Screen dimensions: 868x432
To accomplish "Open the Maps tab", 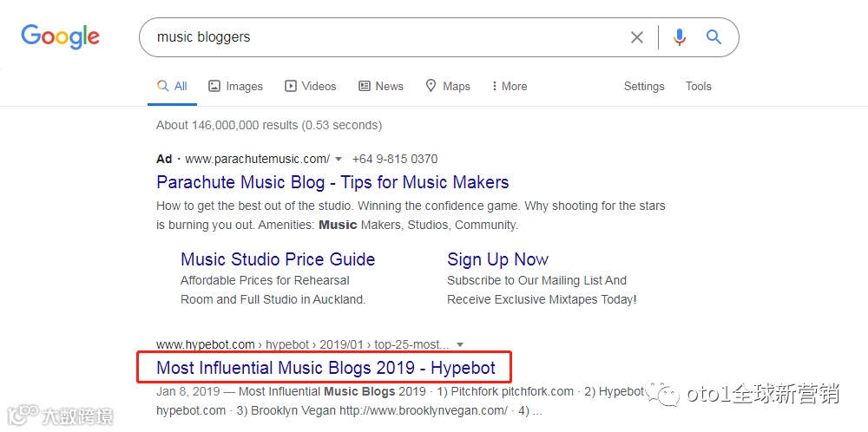I will [447, 86].
